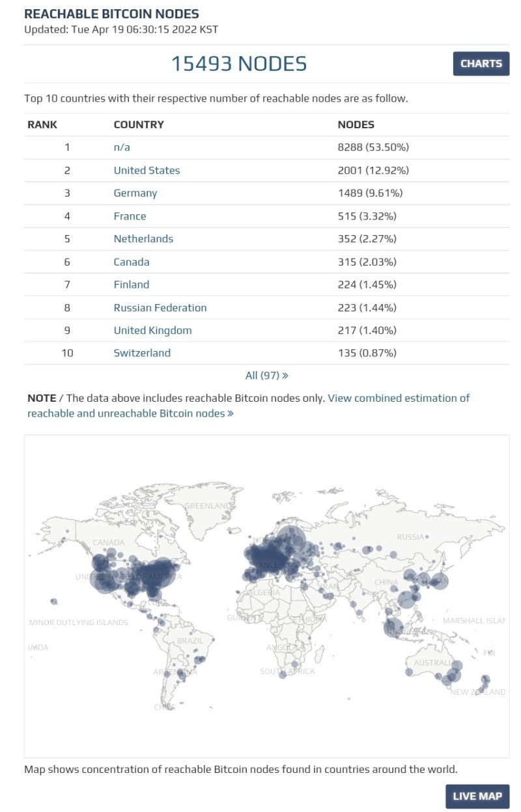This screenshot has width=521, height=812.
Task: Select the 223 (1.44%) cell
Action: (x=367, y=307)
